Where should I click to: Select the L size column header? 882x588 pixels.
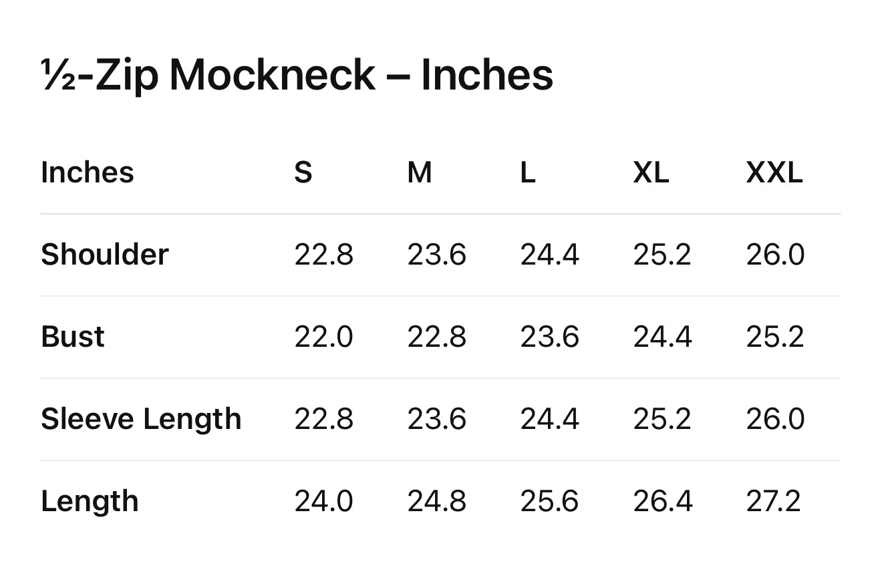click(x=528, y=173)
